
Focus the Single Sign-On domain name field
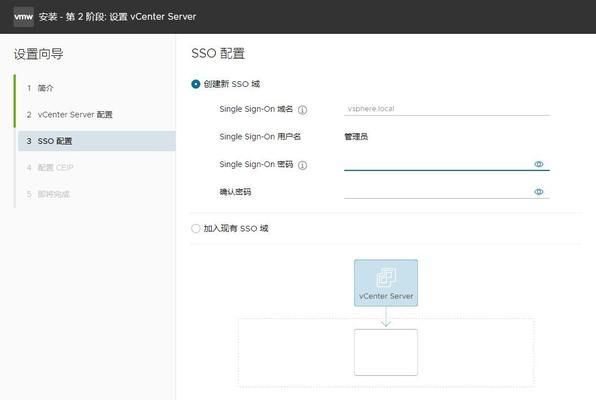point(447,109)
